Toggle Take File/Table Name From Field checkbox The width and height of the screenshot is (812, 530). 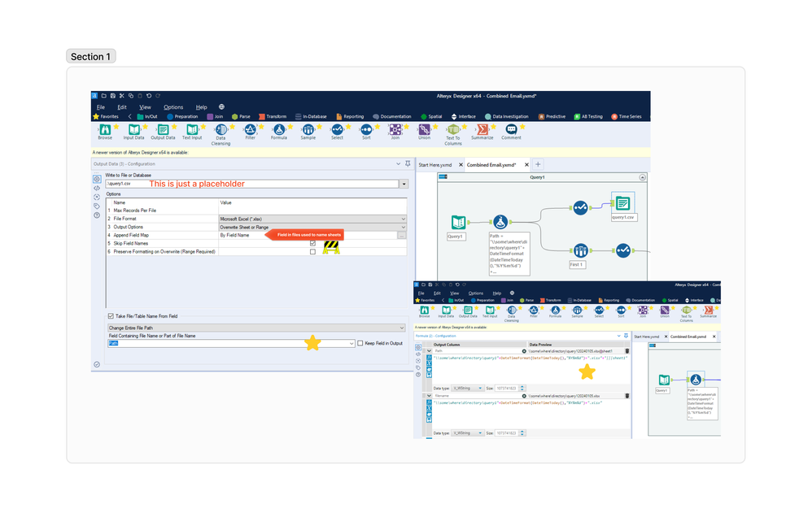coord(111,315)
